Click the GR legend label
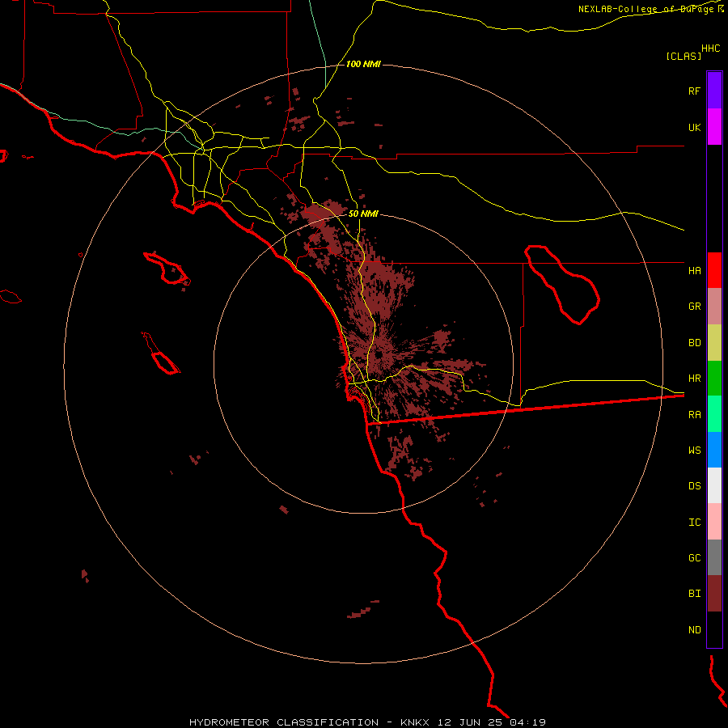The width and height of the screenshot is (728, 728). [x=694, y=307]
